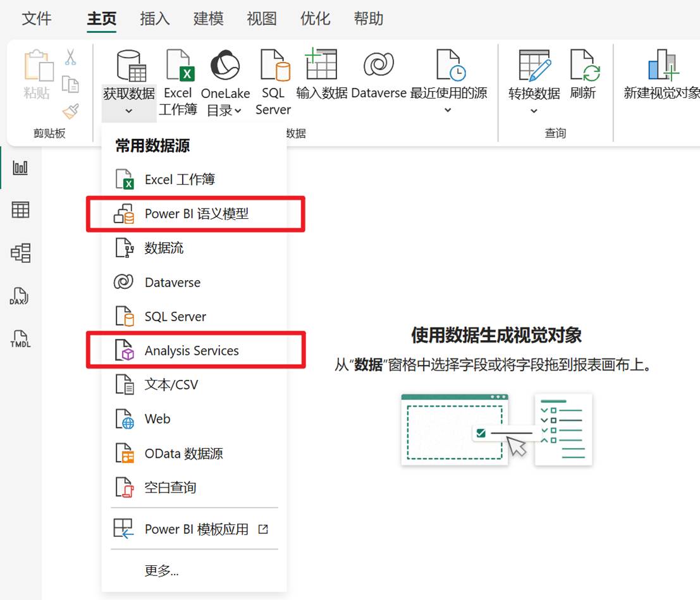
Task: Open Table view from left sidebar
Action: [20, 209]
